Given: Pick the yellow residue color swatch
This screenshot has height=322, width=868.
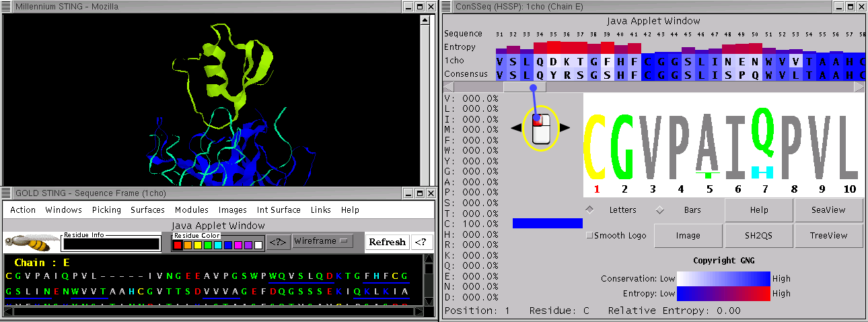Looking at the screenshot, I should (198, 245).
